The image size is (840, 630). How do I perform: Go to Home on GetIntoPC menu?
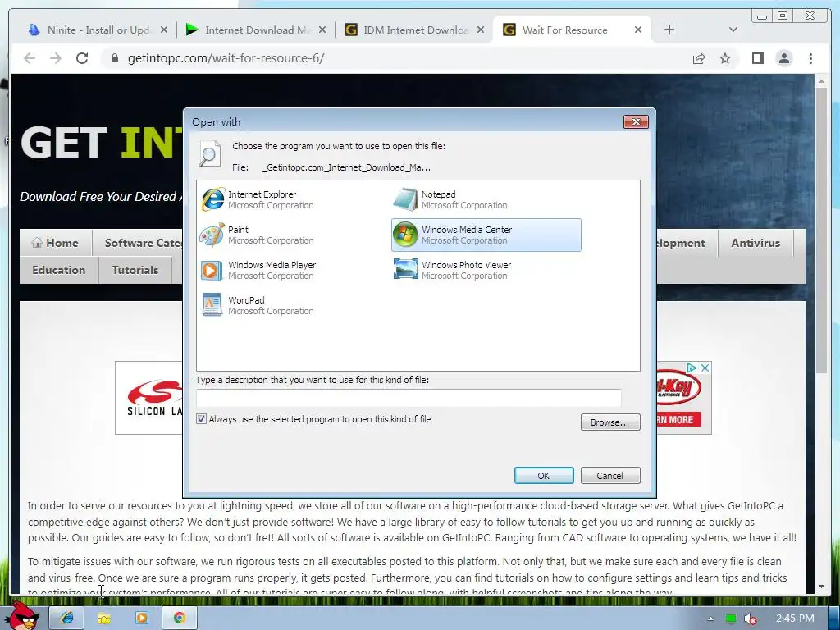tap(56, 243)
